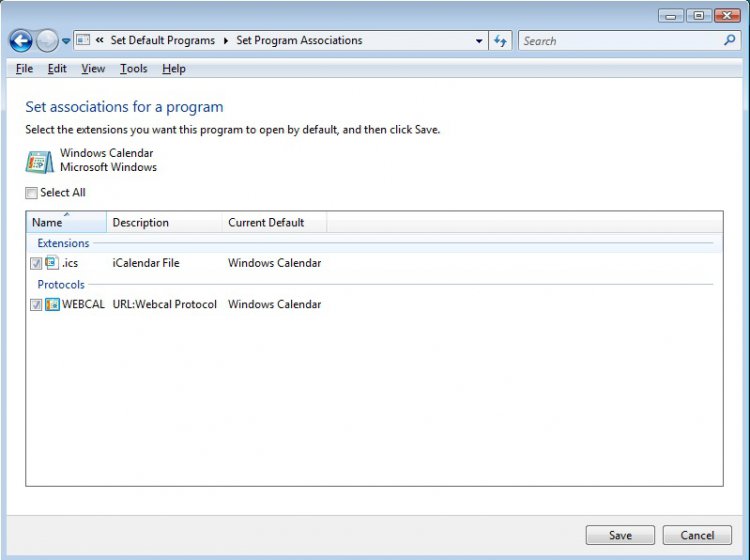Viewport: 750px width, 560px height.
Task: Open the File menu
Action: coord(24,69)
